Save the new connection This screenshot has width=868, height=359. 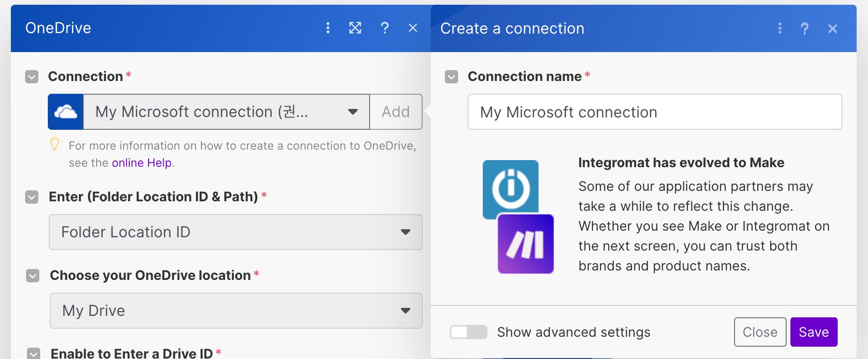(x=814, y=332)
